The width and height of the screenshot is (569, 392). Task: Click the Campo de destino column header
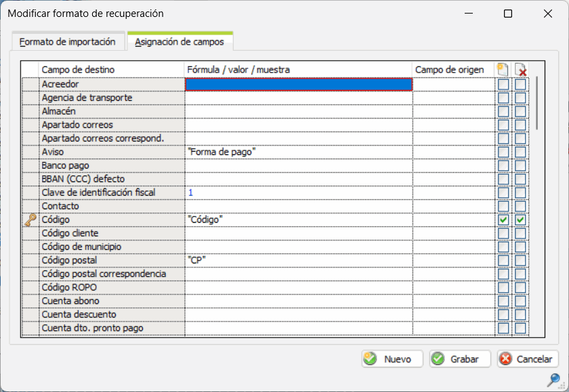111,70
